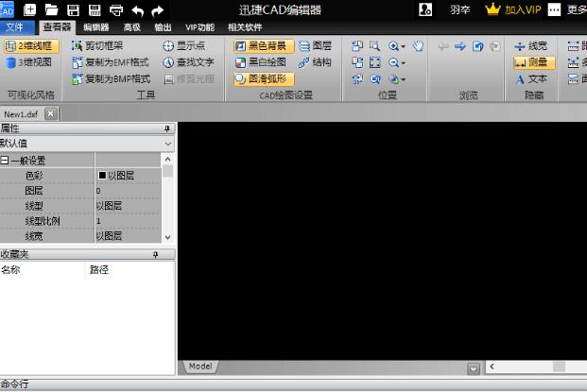Toggle the 圆滑弧形 smooth arc option

(x=260, y=79)
